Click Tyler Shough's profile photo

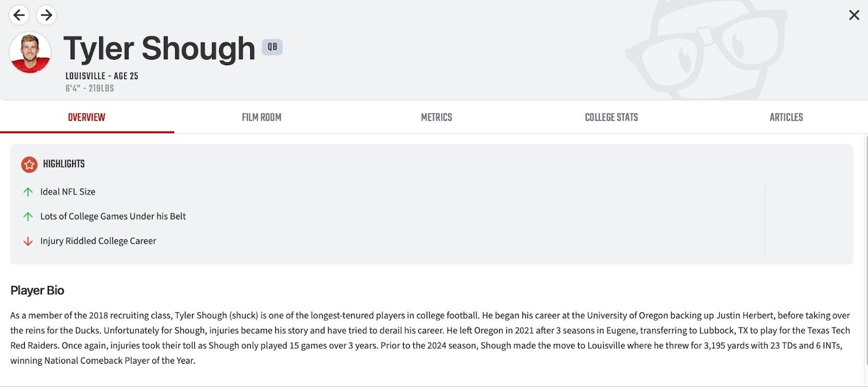(x=30, y=53)
